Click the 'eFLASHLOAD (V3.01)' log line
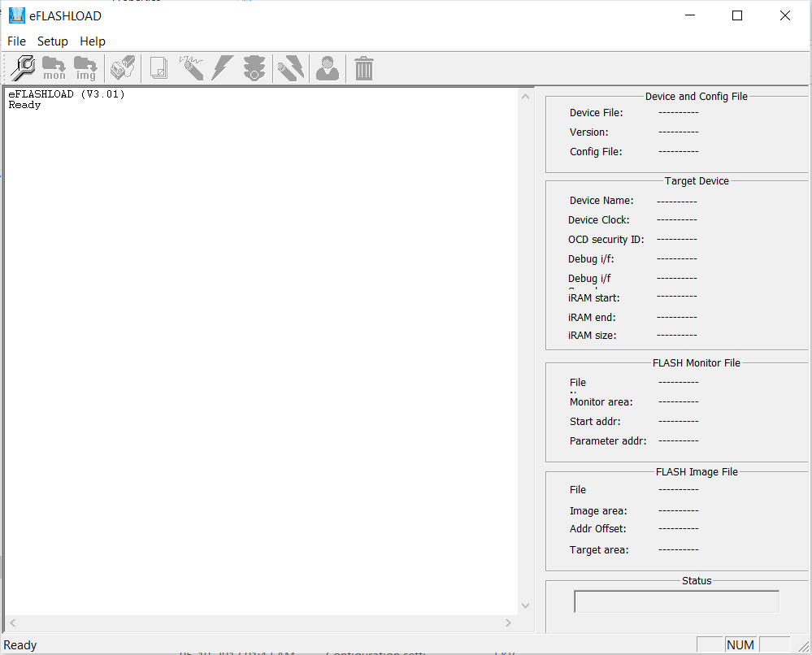The width and height of the screenshot is (812, 655). 67,93
